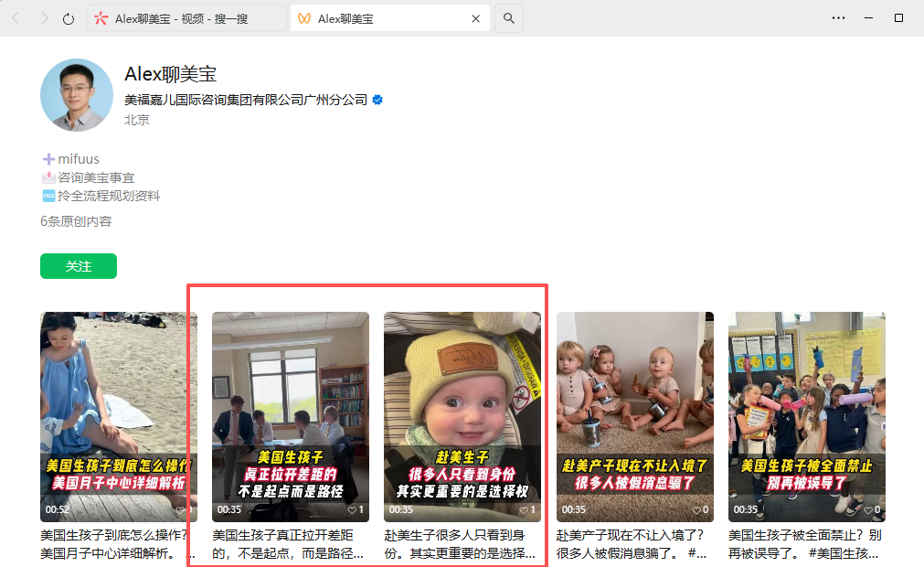The width and height of the screenshot is (924, 567).
Task: Click the like heart on baby hat video
Action: [x=524, y=509]
